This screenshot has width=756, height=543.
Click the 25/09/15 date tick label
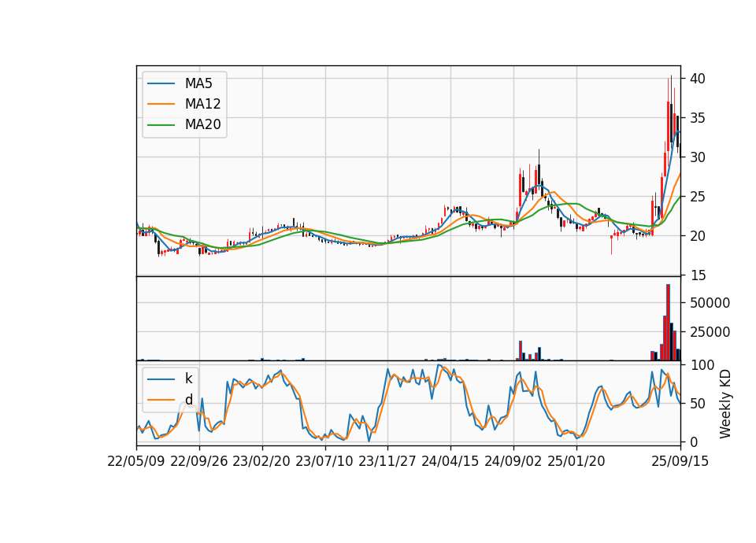pyautogui.click(x=680, y=461)
